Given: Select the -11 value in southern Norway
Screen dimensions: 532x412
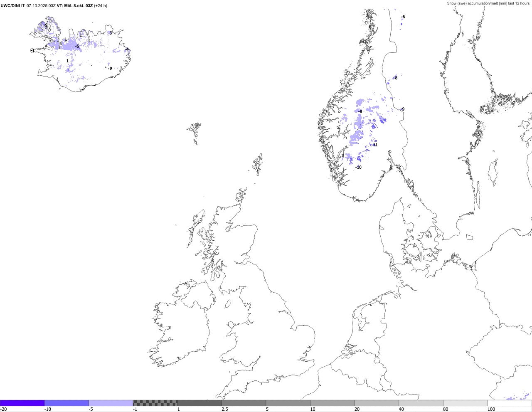Looking at the screenshot, I should click(374, 145).
